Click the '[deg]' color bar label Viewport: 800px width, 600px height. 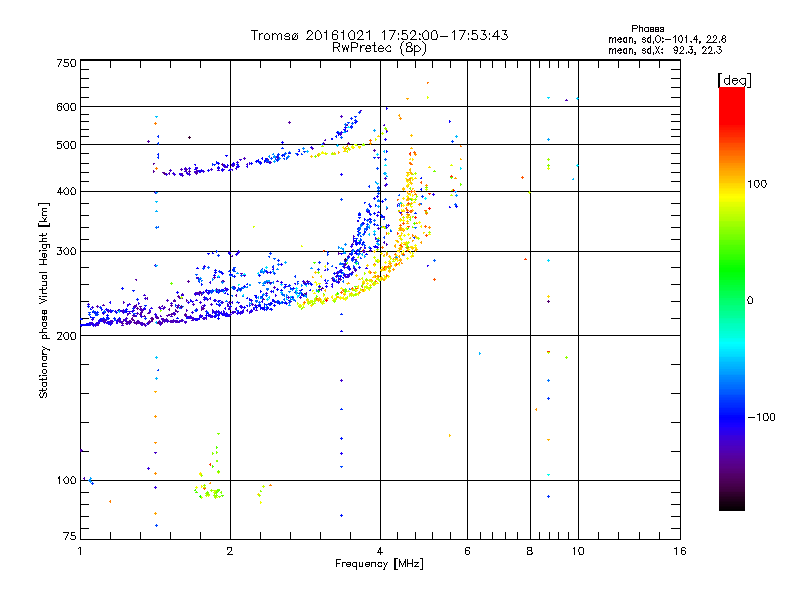(734, 80)
